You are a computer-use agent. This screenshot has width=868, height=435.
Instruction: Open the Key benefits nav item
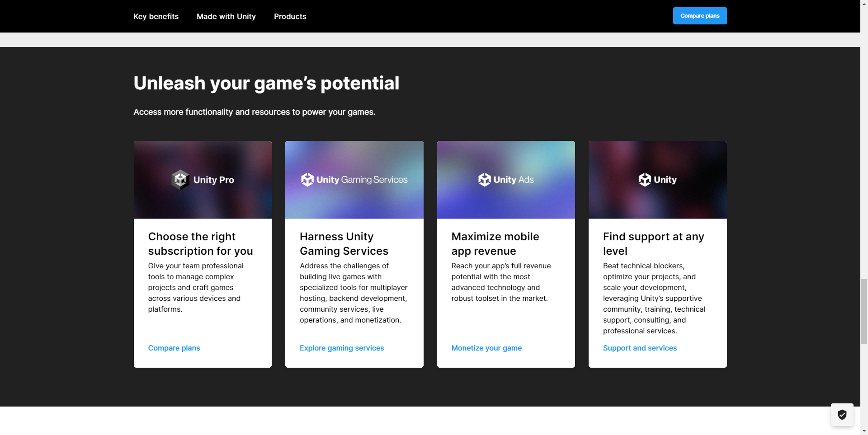click(156, 16)
